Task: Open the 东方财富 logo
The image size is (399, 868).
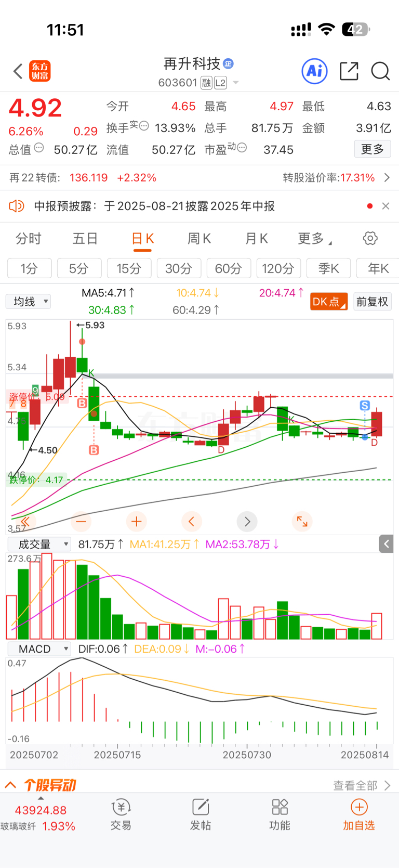Action: pyautogui.click(x=40, y=71)
